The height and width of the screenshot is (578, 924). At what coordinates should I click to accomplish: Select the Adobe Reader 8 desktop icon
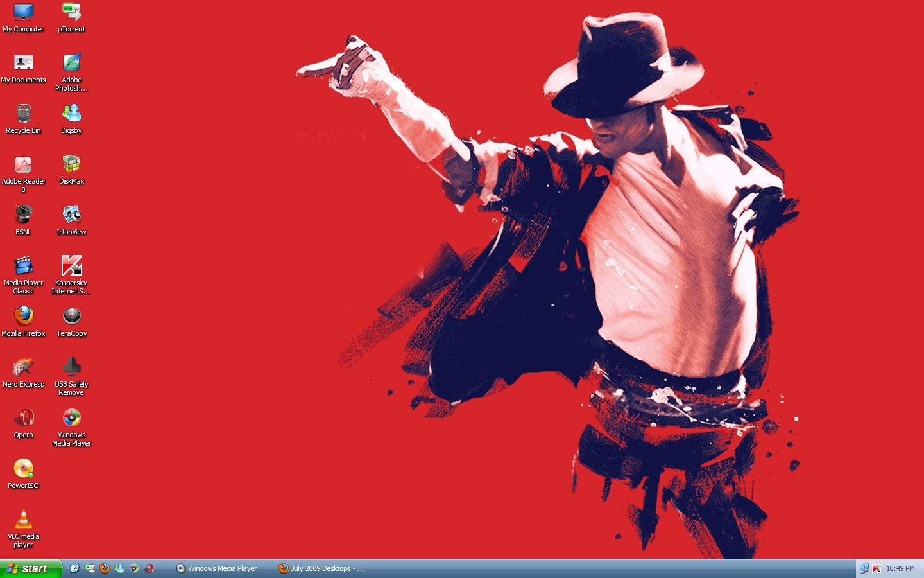(23, 174)
